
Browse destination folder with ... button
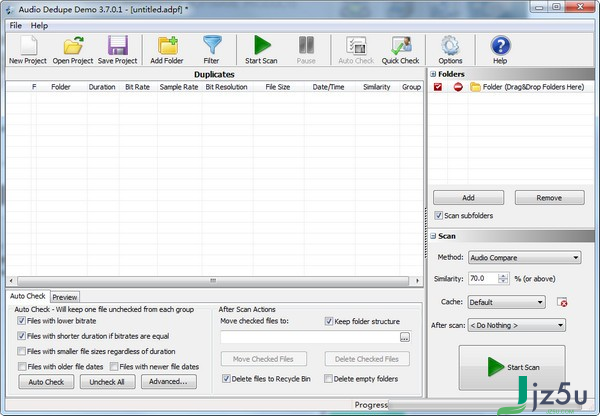pos(404,337)
